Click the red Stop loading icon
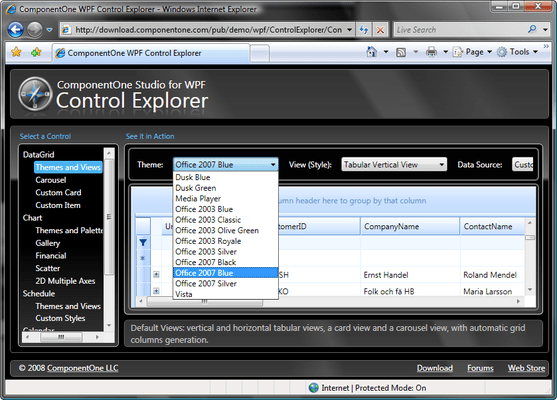Viewport: 557px width, 400px height. 380,30
